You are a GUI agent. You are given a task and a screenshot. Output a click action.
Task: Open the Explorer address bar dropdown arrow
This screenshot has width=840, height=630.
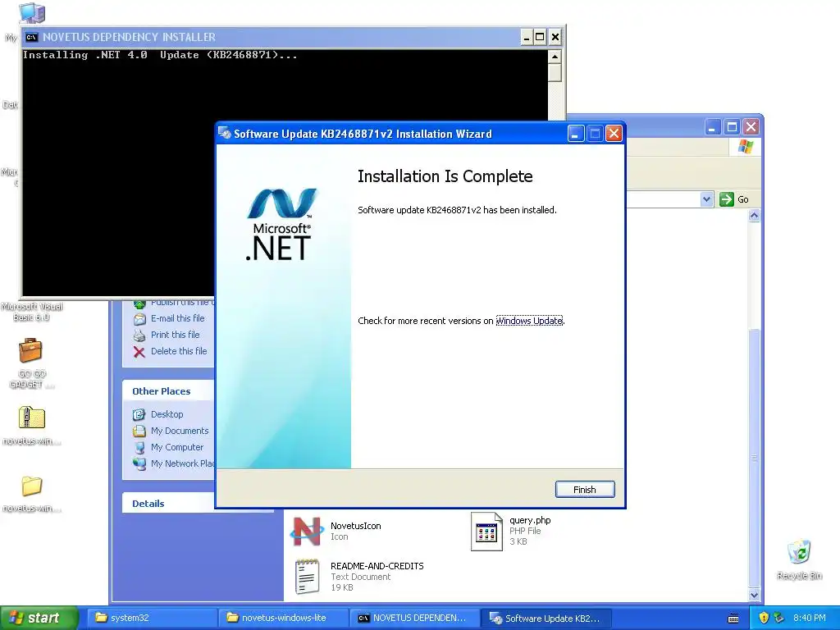pyautogui.click(x=706, y=199)
